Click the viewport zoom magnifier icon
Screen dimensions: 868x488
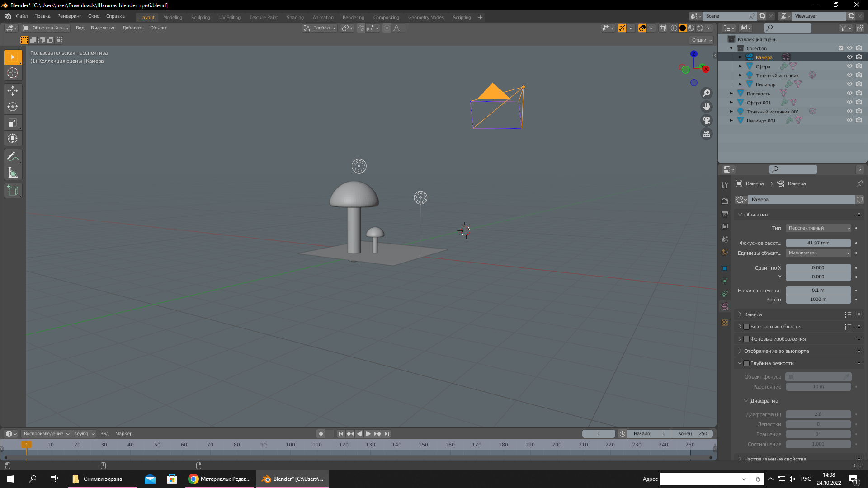[706, 93]
